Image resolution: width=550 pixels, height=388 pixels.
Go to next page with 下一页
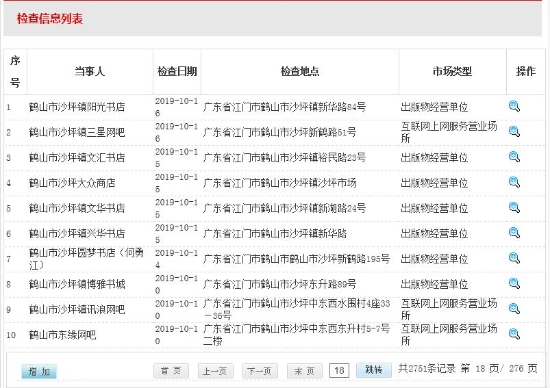[260, 371]
